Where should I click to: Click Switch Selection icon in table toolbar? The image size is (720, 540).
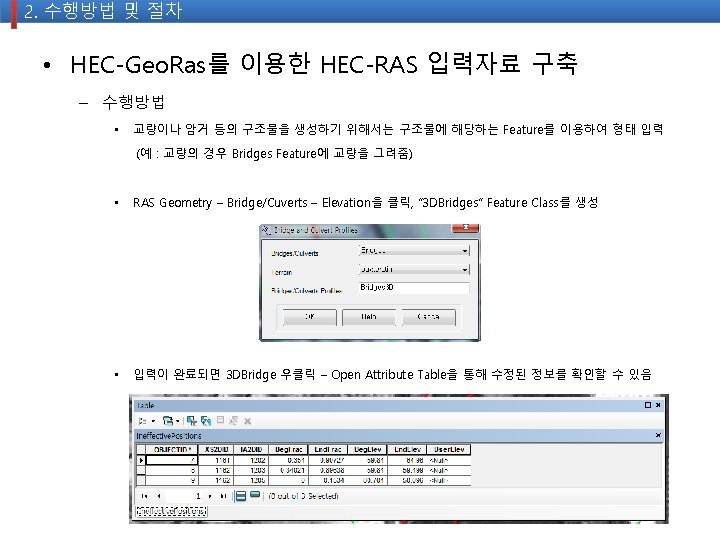click(206, 421)
